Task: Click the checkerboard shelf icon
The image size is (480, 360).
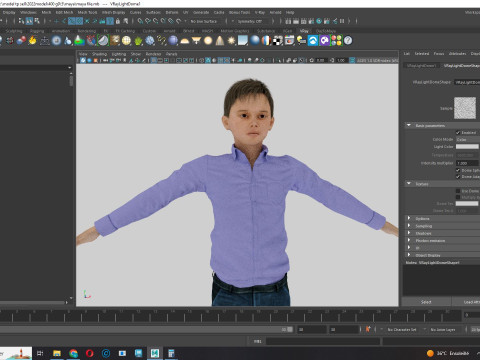Action: pos(278,41)
